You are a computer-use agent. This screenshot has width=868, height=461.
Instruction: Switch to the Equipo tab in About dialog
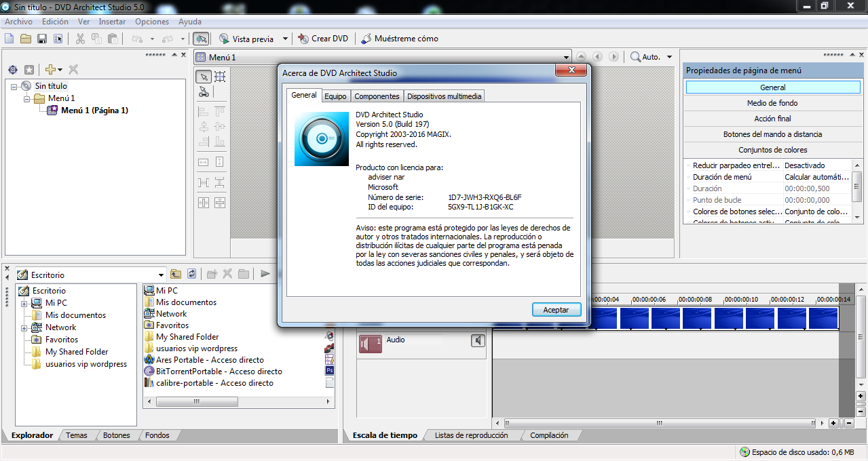[x=335, y=96]
